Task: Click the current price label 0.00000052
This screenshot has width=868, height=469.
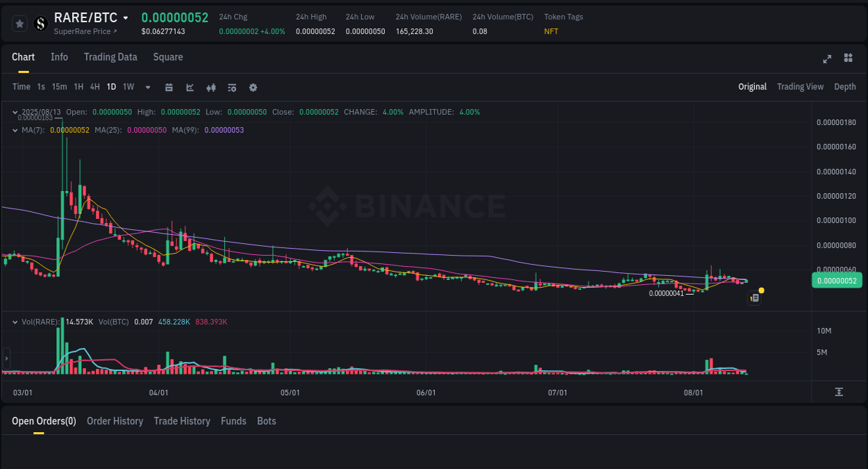Action: click(837, 280)
